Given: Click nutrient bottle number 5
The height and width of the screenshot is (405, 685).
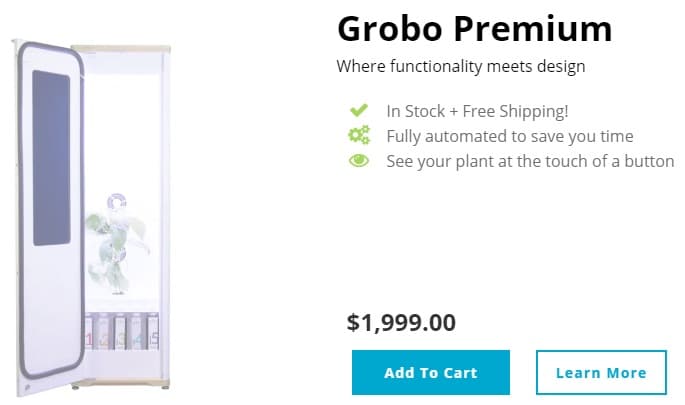Looking at the screenshot, I should [151, 337].
